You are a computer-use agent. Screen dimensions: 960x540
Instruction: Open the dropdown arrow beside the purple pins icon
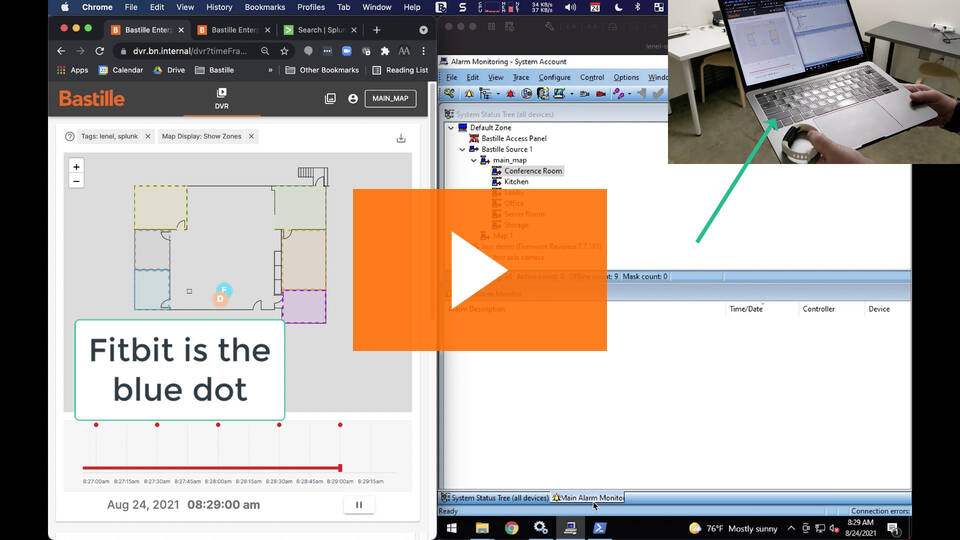click(x=629, y=94)
